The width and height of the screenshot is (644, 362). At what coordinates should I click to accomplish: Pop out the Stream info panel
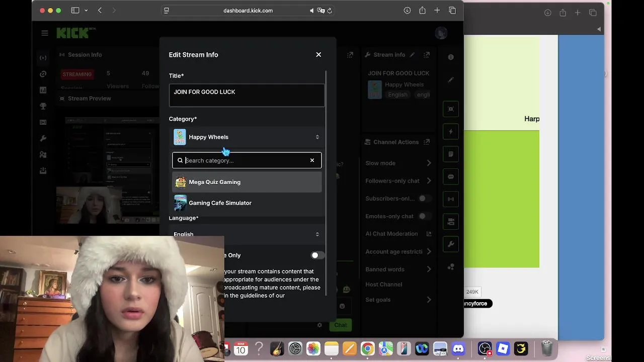pos(427,55)
